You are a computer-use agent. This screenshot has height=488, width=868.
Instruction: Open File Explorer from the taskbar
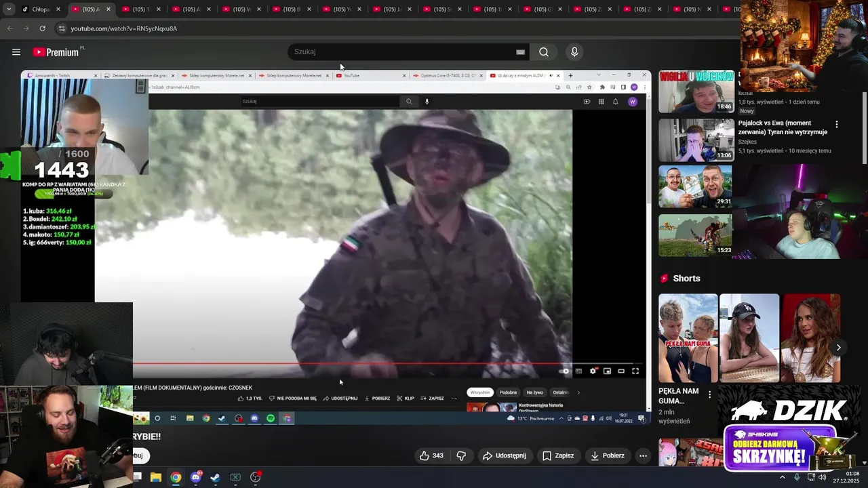(155, 477)
